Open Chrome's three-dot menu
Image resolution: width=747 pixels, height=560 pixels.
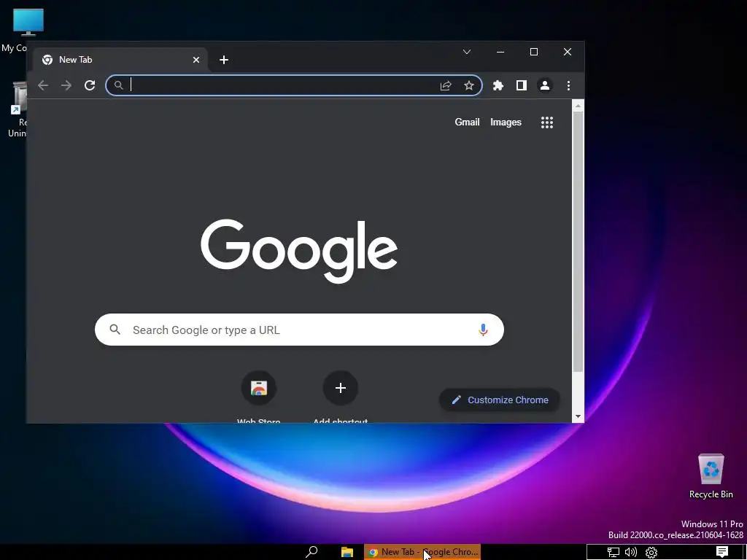click(x=568, y=85)
